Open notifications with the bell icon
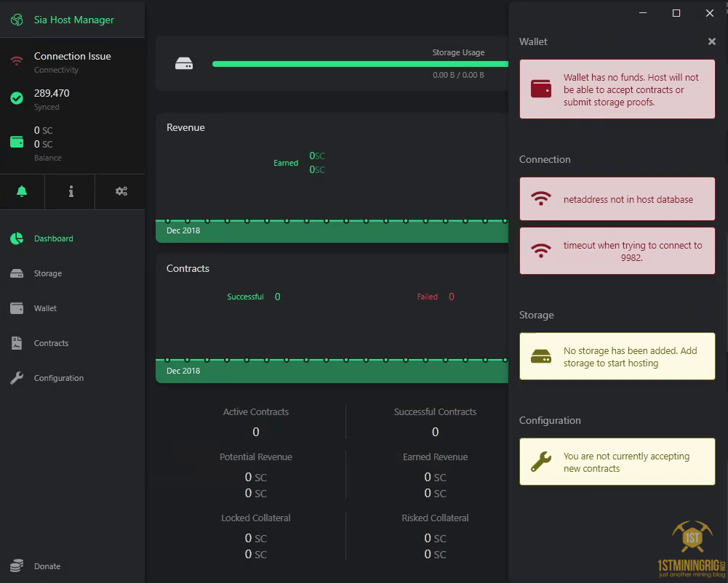The height and width of the screenshot is (583, 728). point(22,191)
